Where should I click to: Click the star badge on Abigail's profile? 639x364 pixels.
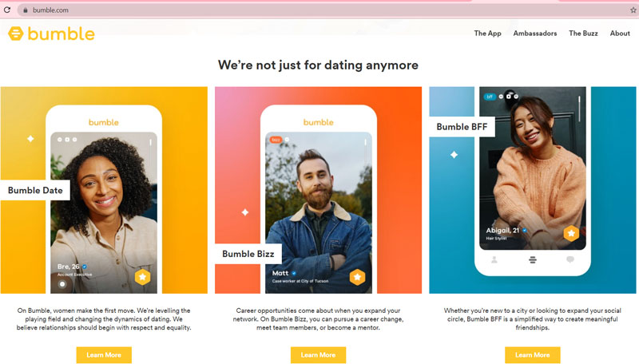click(x=571, y=233)
